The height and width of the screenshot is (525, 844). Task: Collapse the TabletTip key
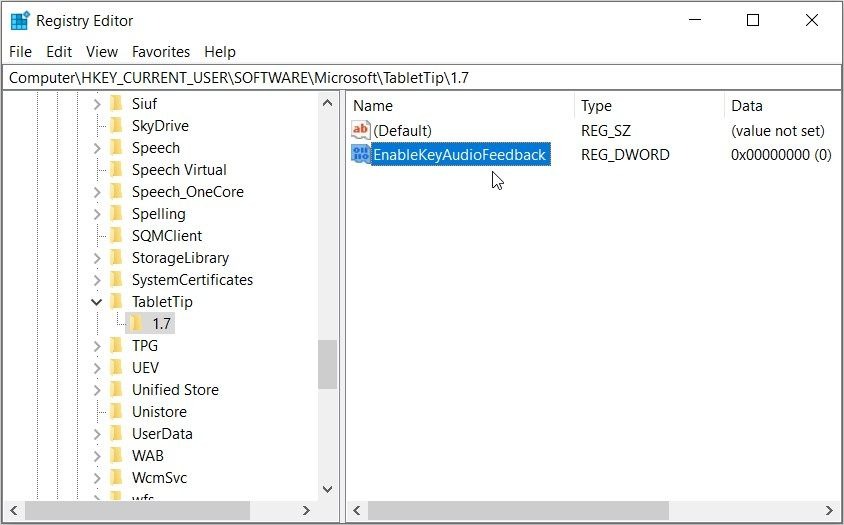pyautogui.click(x=97, y=302)
